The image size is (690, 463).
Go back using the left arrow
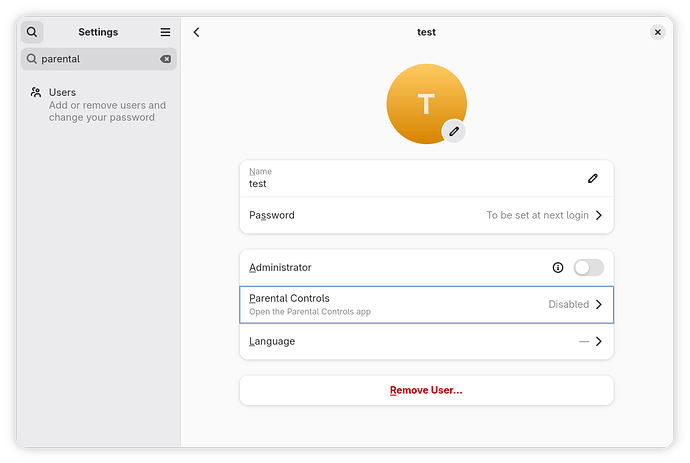tap(197, 32)
